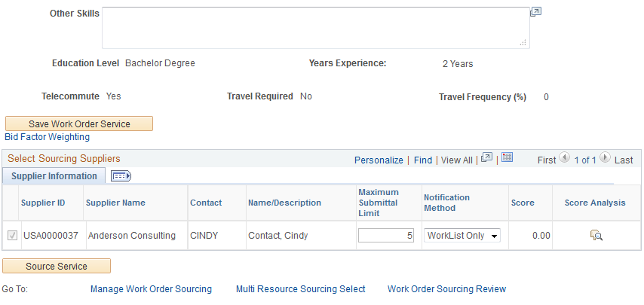The image size is (644, 305).
Task: Click the grid zoom pop-up window icon
Action: (x=486, y=157)
